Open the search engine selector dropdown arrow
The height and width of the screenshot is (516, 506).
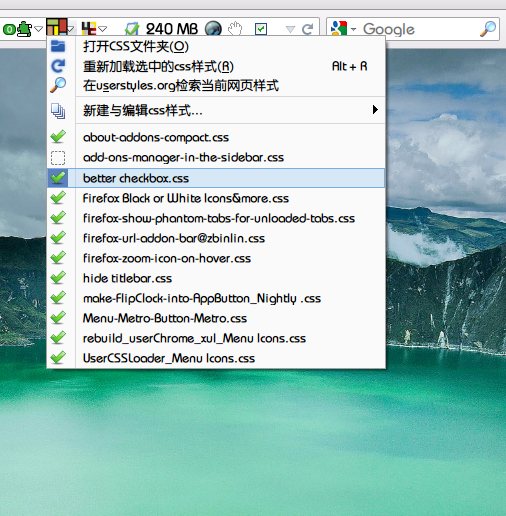[x=353, y=29]
